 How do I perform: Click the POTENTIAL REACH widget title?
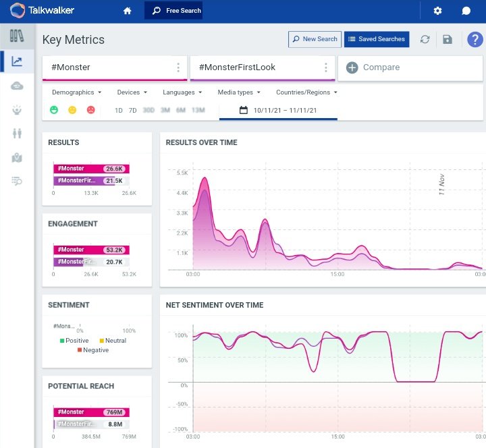pos(81,386)
